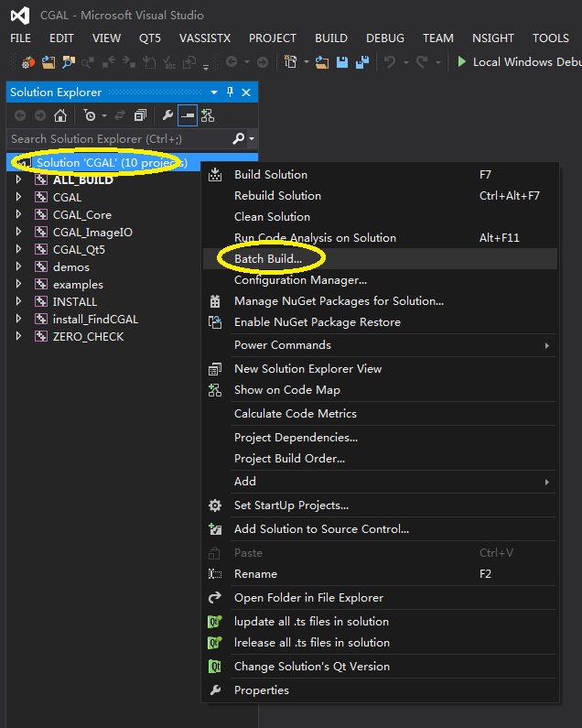Open solution Properties from context menu
Image resolution: width=582 pixels, height=728 pixels.
coord(380,690)
